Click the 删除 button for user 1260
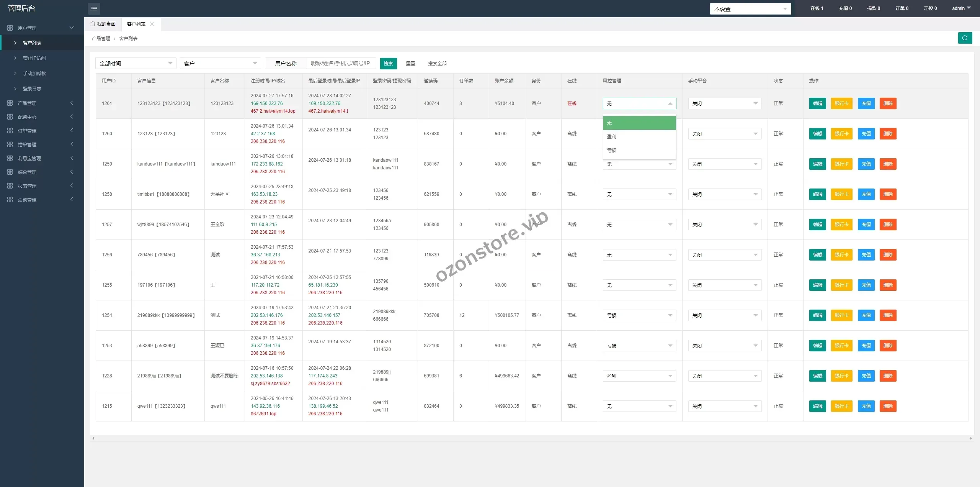 pos(888,134)
